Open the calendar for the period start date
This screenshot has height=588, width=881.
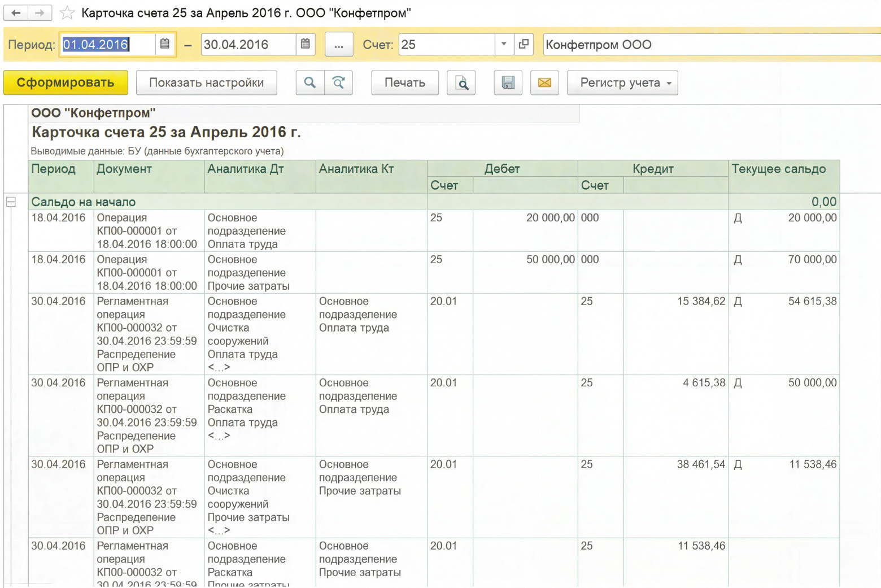[x=165, y=44]
